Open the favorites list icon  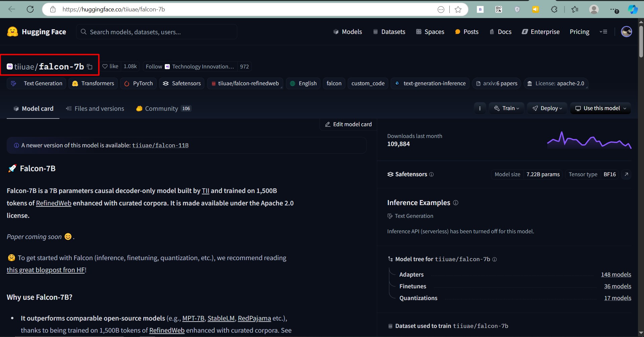click(x=575, y=9)
